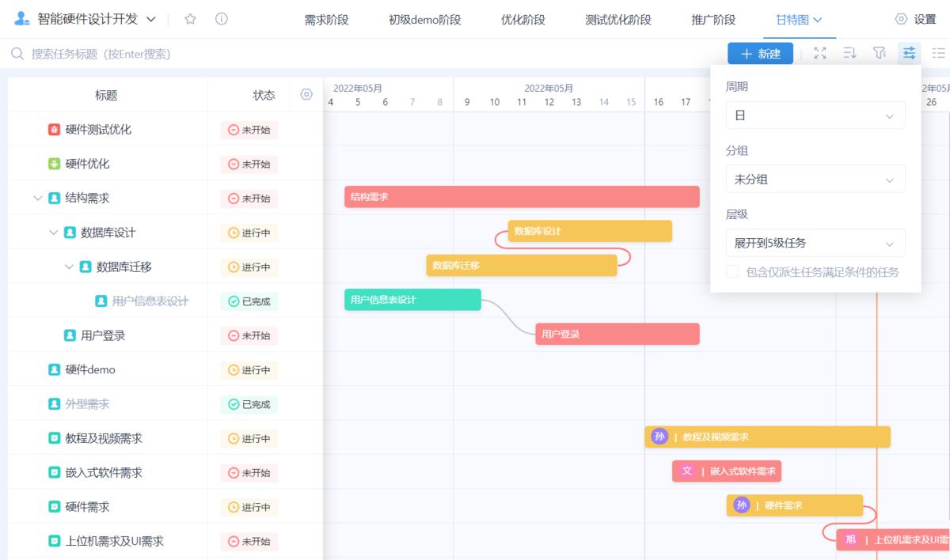Toggle completion status of 用户信息表设计 task
Screen dimensions: 950x560
point(250,301)
